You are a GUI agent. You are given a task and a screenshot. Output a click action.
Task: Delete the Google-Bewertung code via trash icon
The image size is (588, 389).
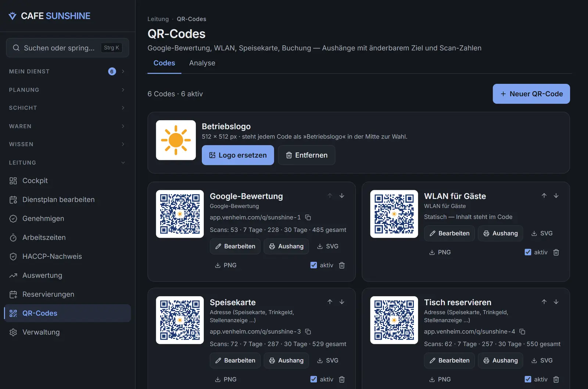pos(342,265)
